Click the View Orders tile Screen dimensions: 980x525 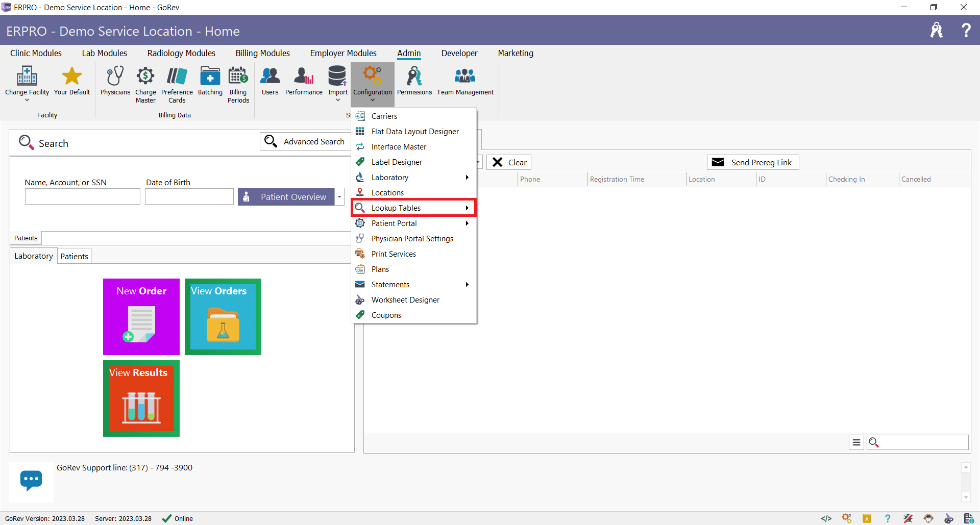click(223, 317)
